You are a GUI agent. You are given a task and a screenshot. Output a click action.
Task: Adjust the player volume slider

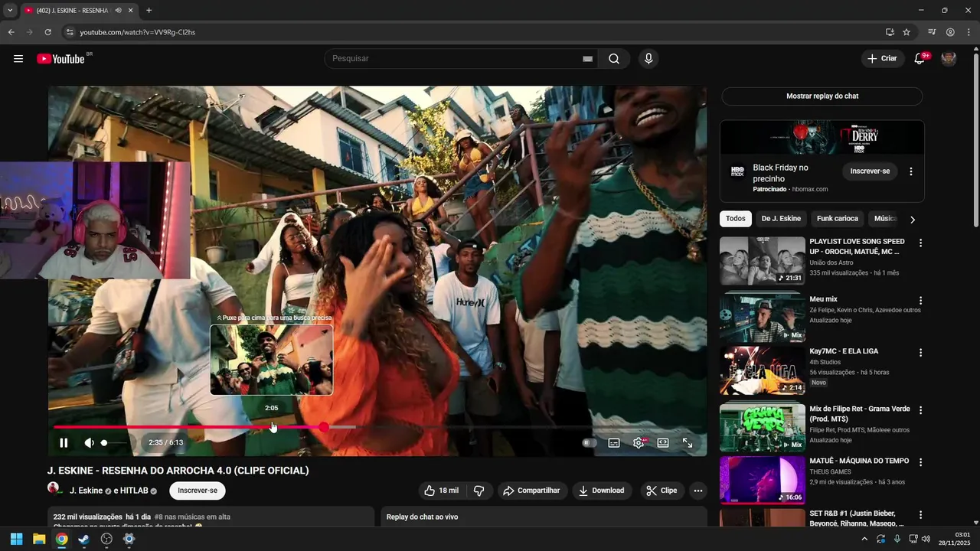(x=114, y=442)
